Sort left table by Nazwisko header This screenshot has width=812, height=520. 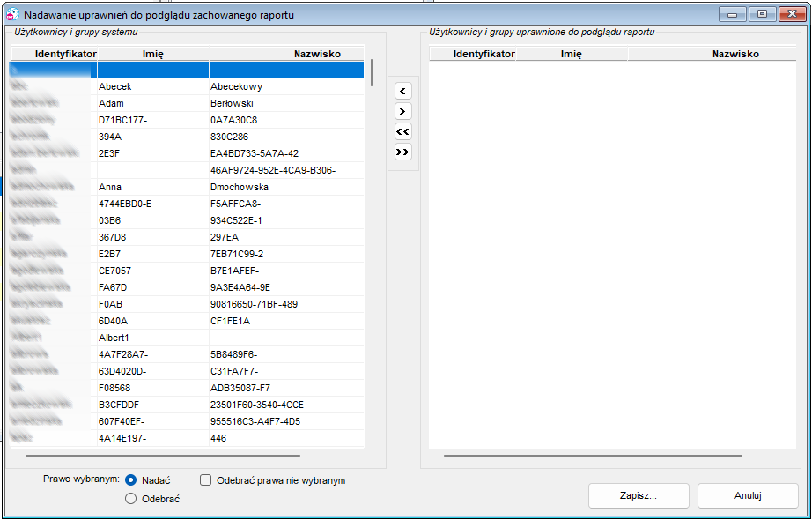[287, 54]
